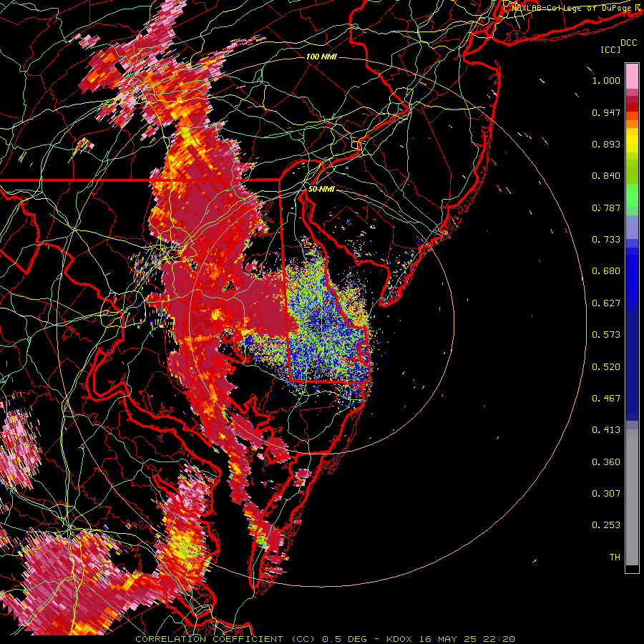
Task: Click the "TH" label at the legend bottom
Action: 615,557
